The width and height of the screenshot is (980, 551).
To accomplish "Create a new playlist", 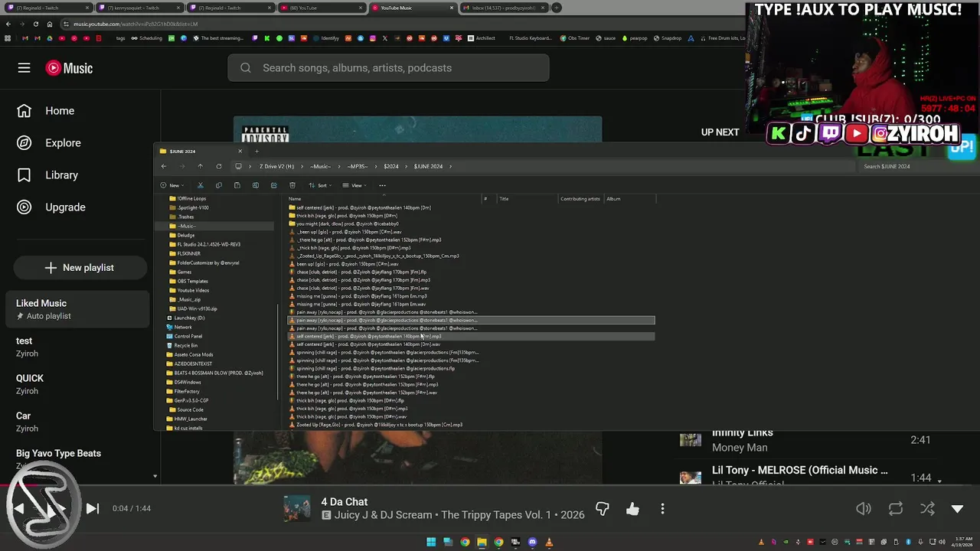I will [80, 268].
